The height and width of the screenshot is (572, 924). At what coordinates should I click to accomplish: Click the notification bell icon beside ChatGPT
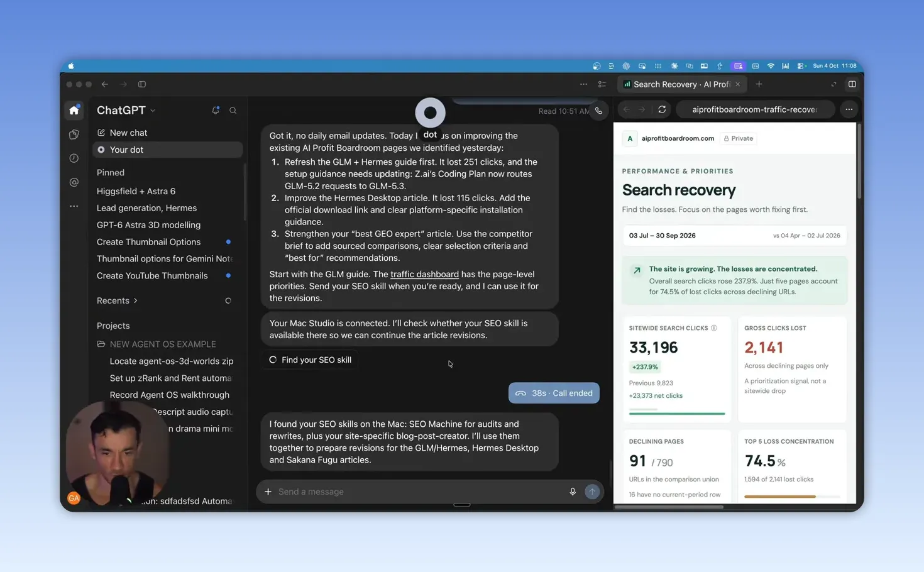point(216,110)
